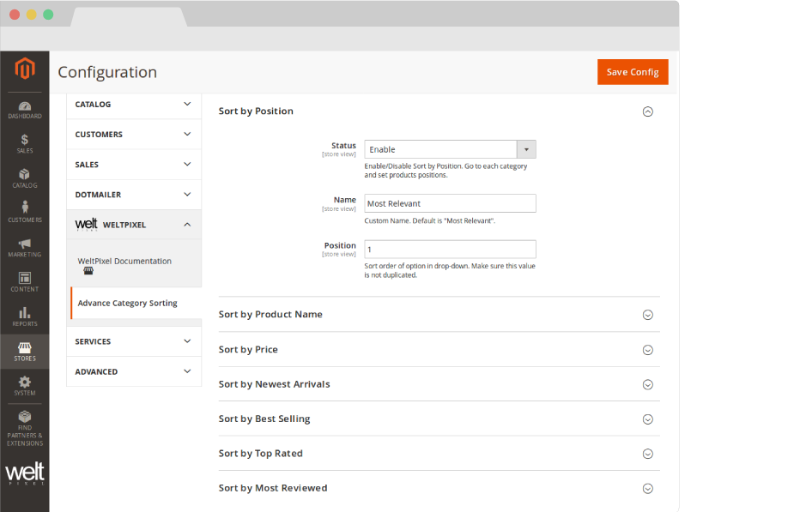Open the DOTMAILER configuration menu
Viewport: 812px width, 512px height.
pos(133,194)
